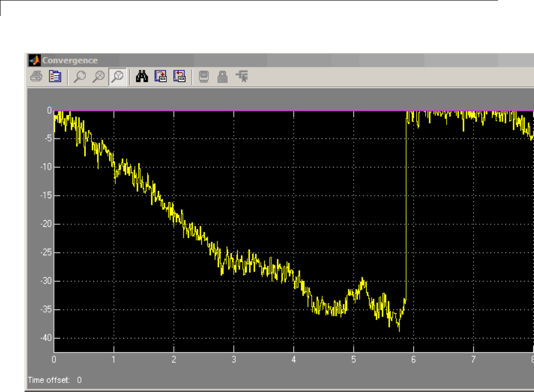Toggle the Floating scope icon
The height and width of the screenshot is (392, 534).
point(204,76)
